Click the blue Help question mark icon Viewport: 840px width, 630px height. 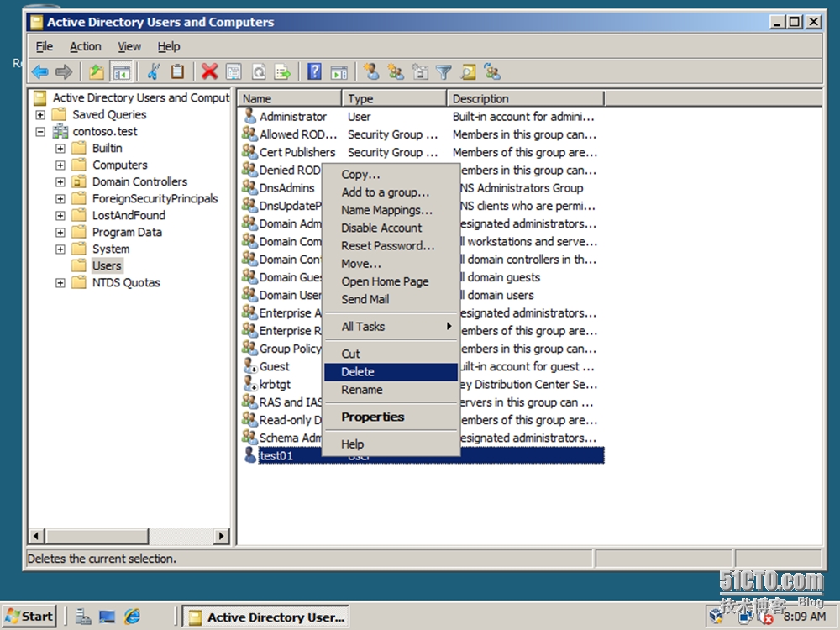[x=314, y=71]
